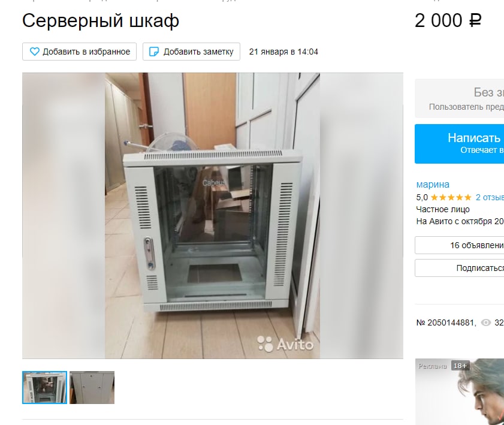Click the Реклама advertisement banner image
The image size is (504, 425).
click(459, 391)
